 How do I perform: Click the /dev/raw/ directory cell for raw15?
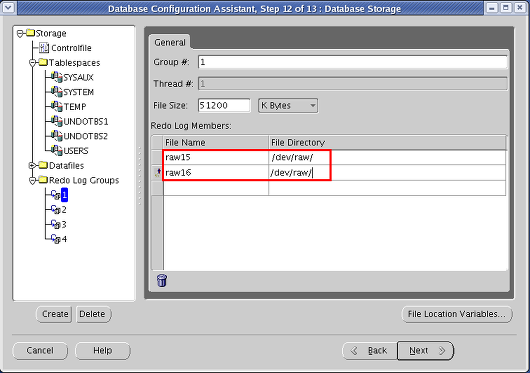[387, 157]
